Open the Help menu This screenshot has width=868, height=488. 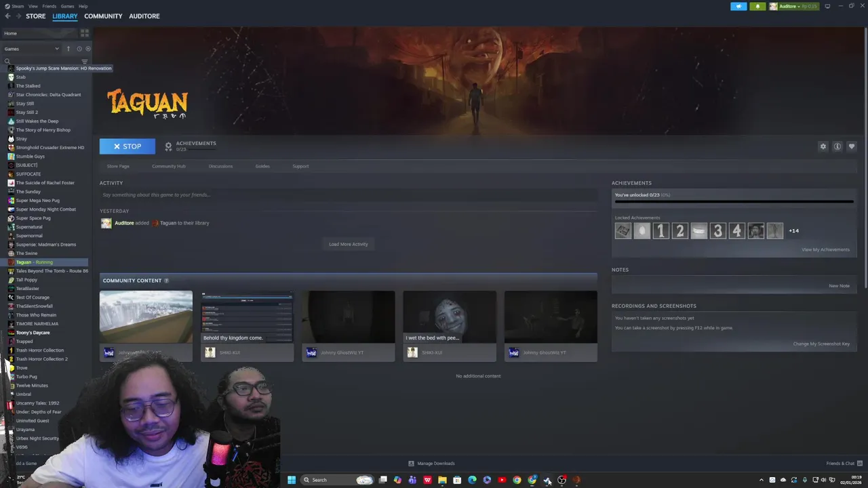point(83,6)
